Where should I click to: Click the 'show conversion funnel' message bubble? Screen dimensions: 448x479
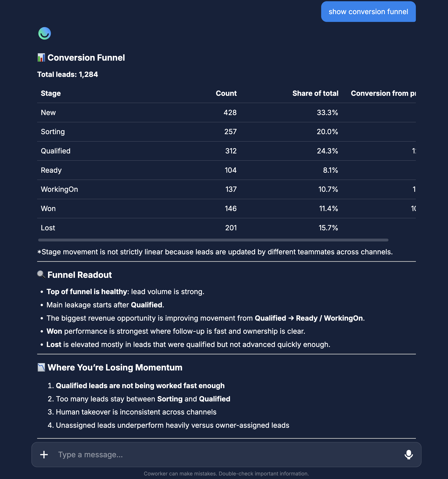tap(368, 11)
